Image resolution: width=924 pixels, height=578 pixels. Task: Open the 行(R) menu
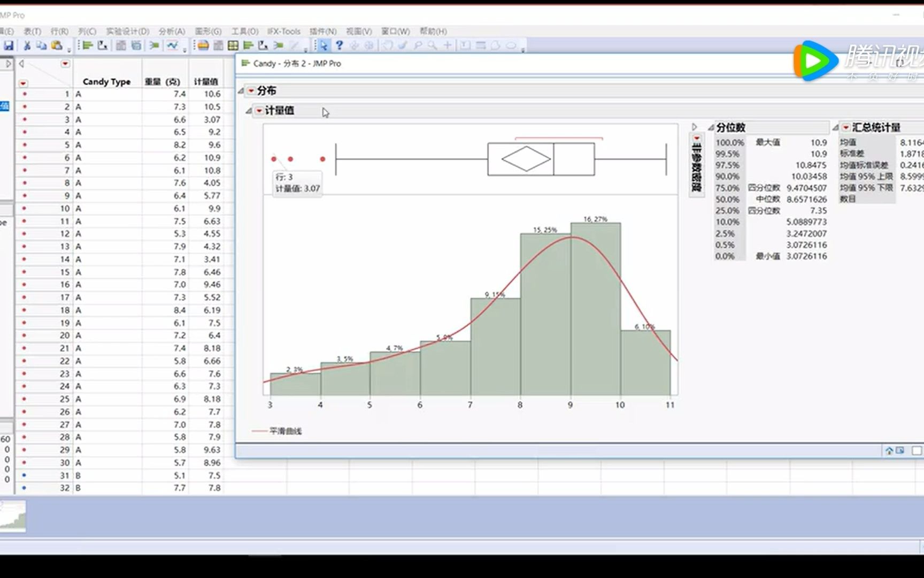59,32
